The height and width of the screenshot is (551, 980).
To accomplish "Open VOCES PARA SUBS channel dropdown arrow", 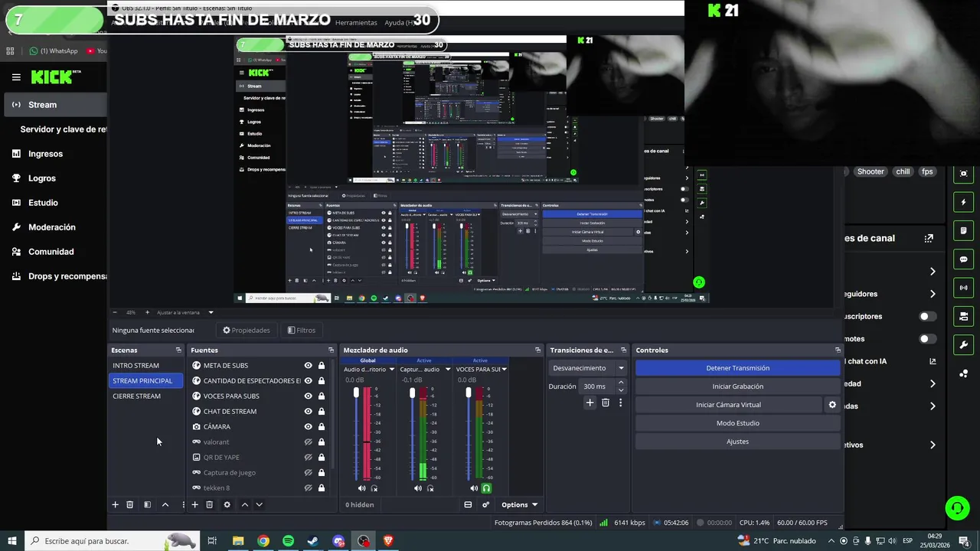I will 504,370.
